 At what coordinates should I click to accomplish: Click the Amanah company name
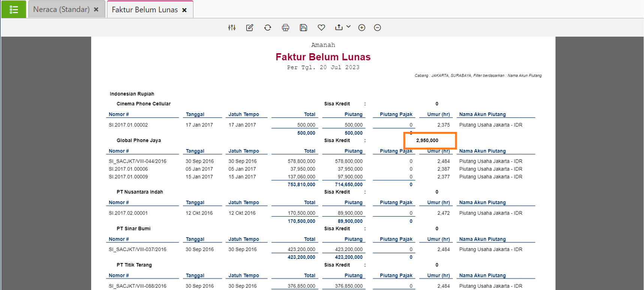click(323, 45)
